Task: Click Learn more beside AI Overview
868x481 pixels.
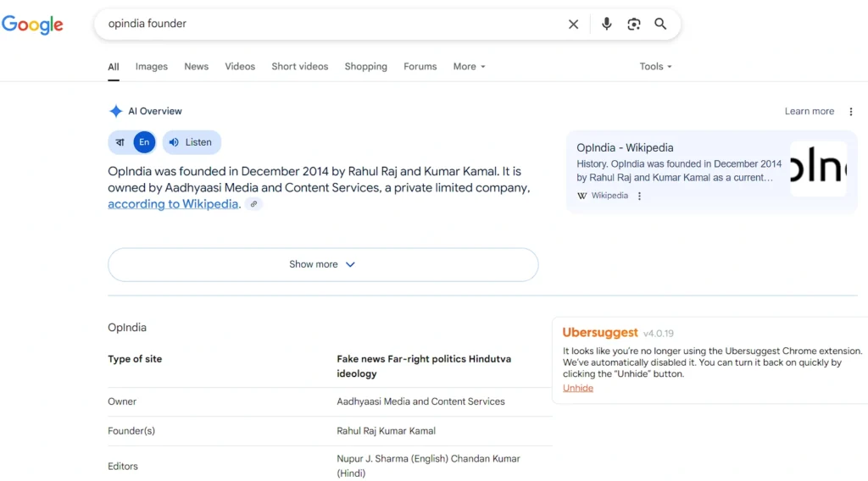Action: click(810, 111)
